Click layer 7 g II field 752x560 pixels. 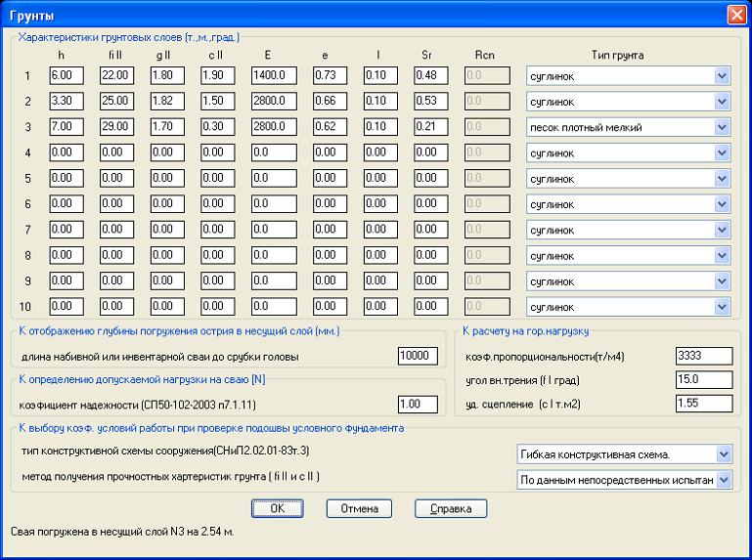click(x=167, y=229)
